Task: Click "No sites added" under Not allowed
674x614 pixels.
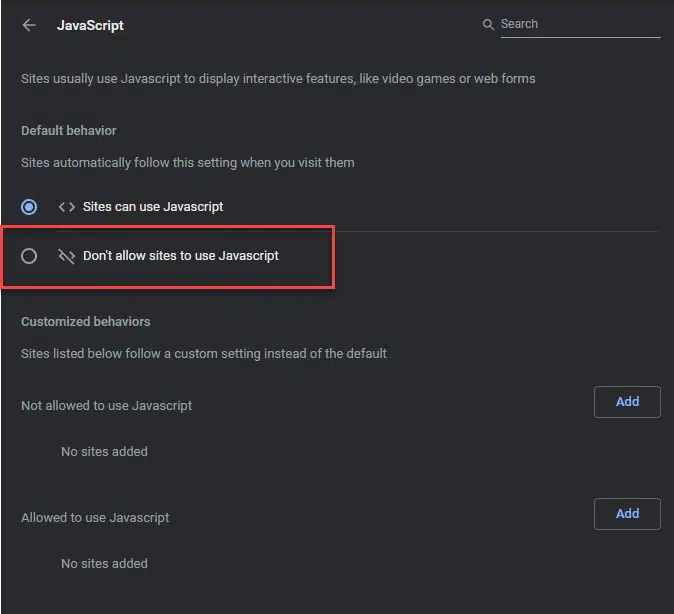Action: point(104,452)
